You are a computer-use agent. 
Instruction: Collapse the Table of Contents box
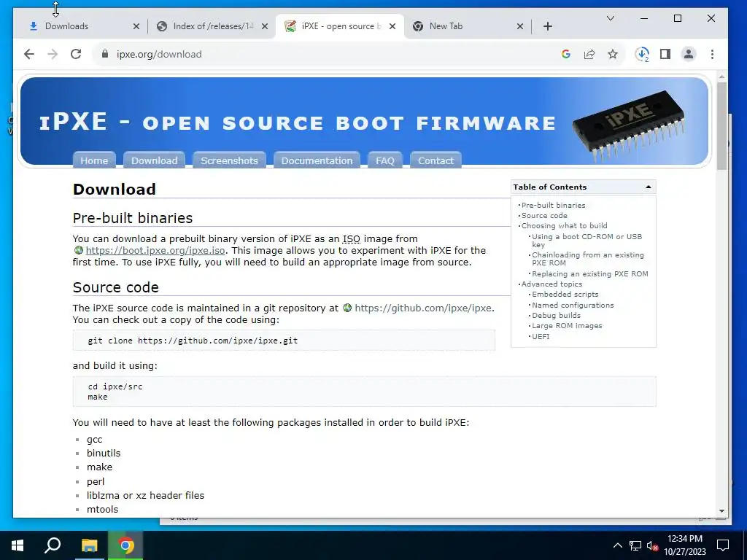coord(649,187)
